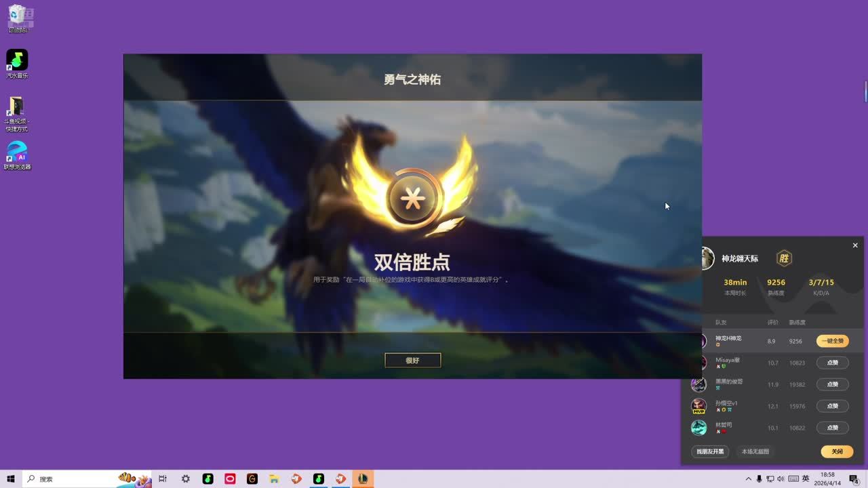Open the black G icon taskbar app
This screenshot has width=868, height=488.
click(x=252, y=479)
